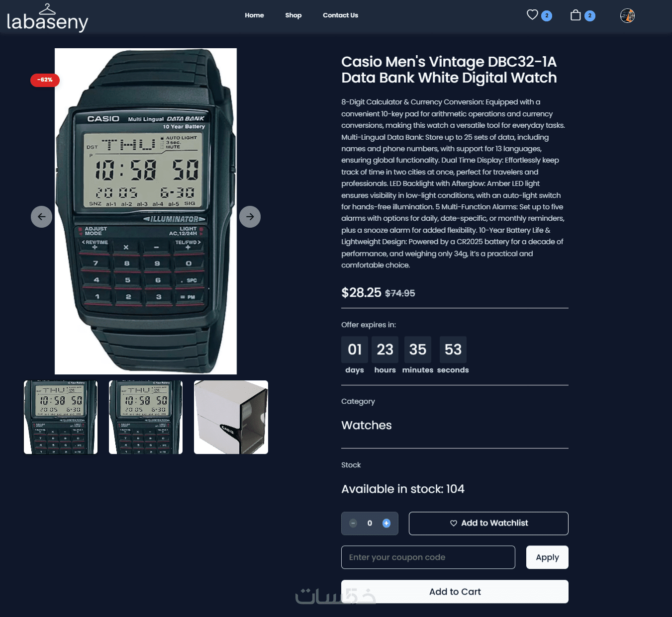The height and width of the screenshot is (617, 672).
Task: Click the Add to Watchlist button
Action: point(488,523)
